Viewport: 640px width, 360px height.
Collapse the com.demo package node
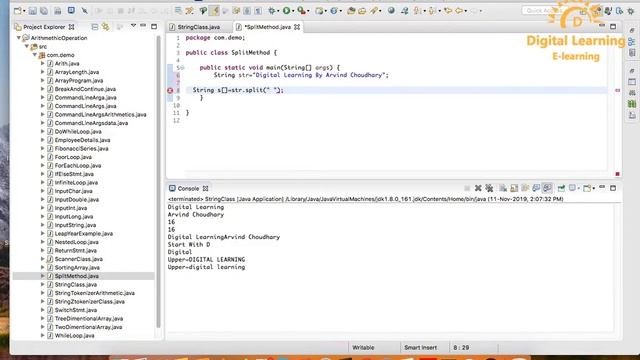pos(35,55)
